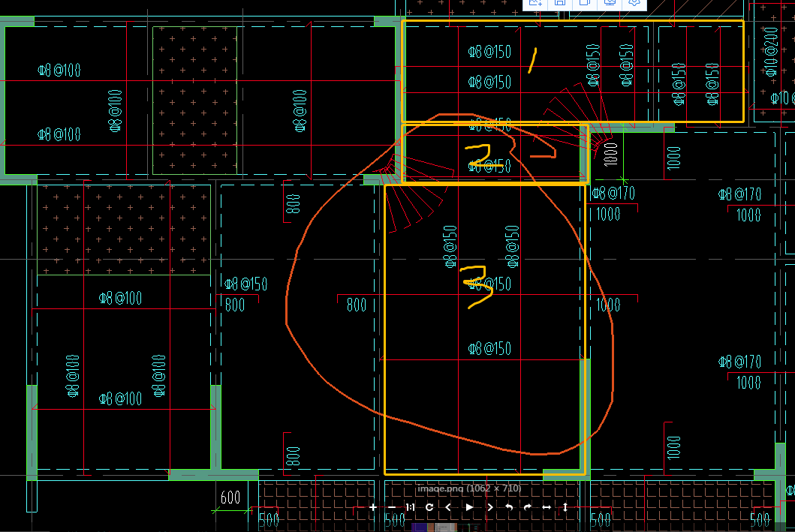Screen dimensions: 795x532
Task: Go to the next image
Action: click(489, 507)
